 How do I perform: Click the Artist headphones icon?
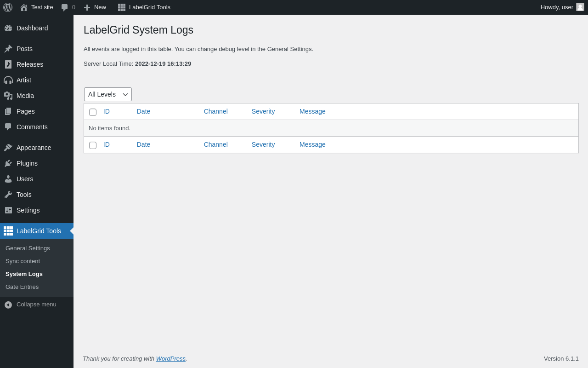tap(8, 80)
